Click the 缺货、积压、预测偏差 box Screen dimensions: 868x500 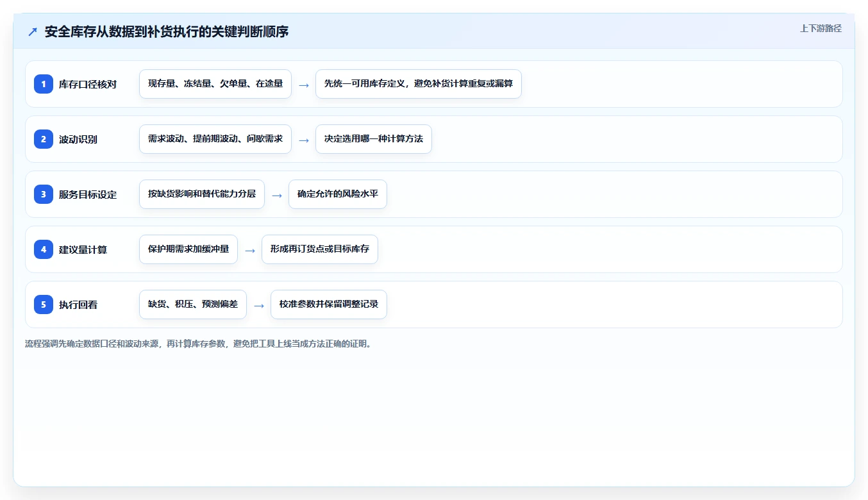193,304
